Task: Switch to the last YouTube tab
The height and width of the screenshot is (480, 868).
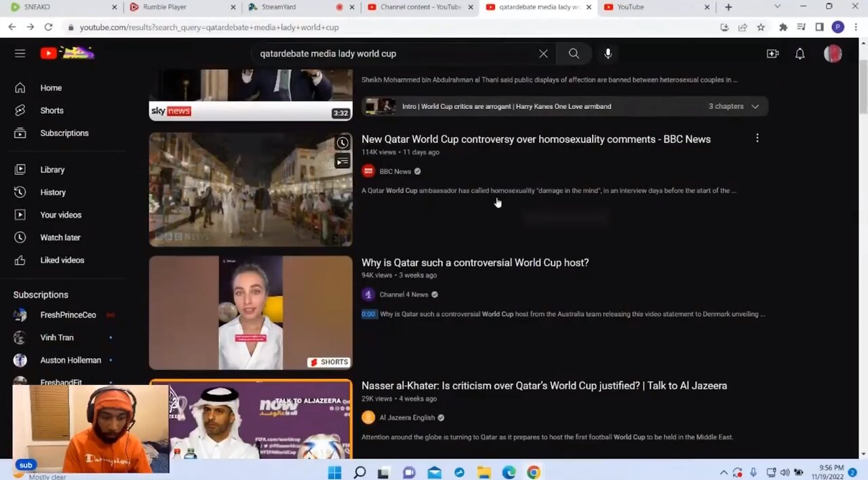Action: coord(656,7)
